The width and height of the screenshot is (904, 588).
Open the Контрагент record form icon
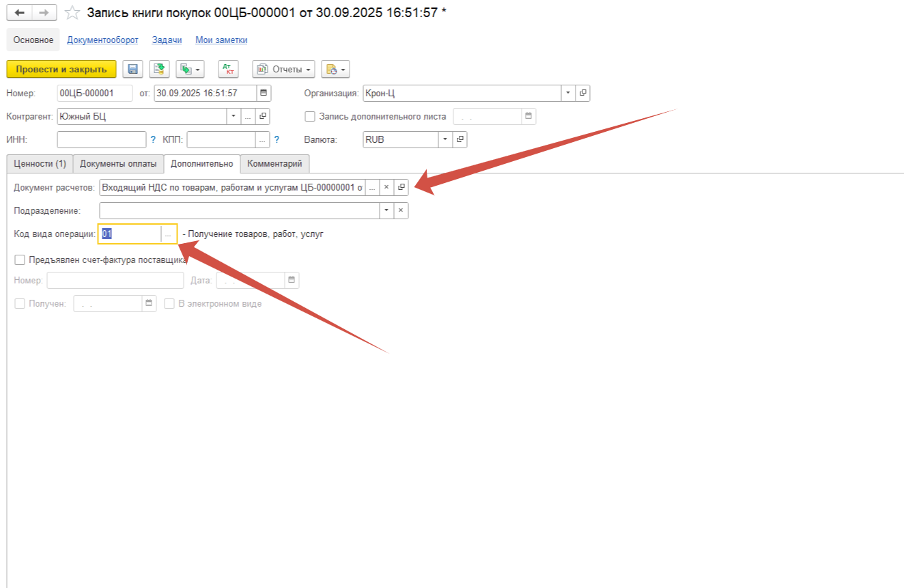[x=263, y=116]
